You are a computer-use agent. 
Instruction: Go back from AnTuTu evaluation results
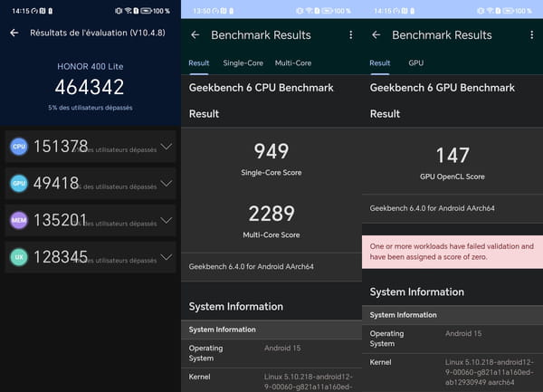click(14, 33)
